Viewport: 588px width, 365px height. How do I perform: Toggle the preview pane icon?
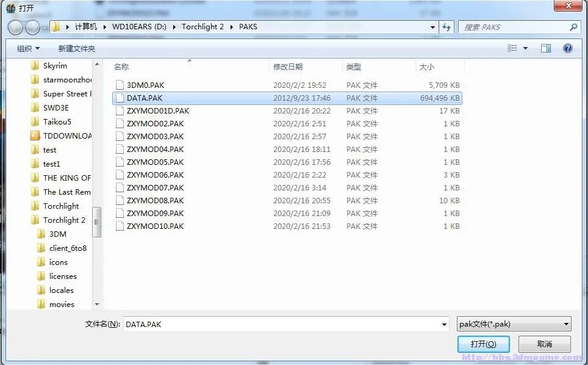pos(546,48)
